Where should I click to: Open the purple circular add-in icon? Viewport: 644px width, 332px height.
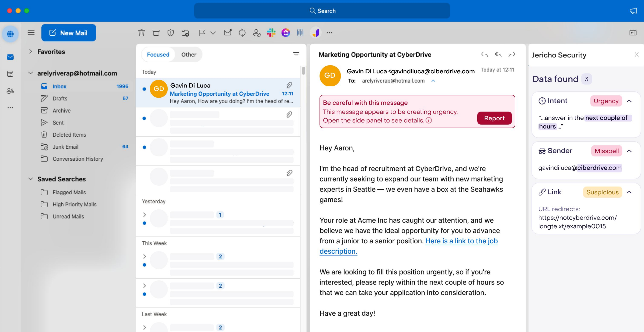tap(286, 33)
